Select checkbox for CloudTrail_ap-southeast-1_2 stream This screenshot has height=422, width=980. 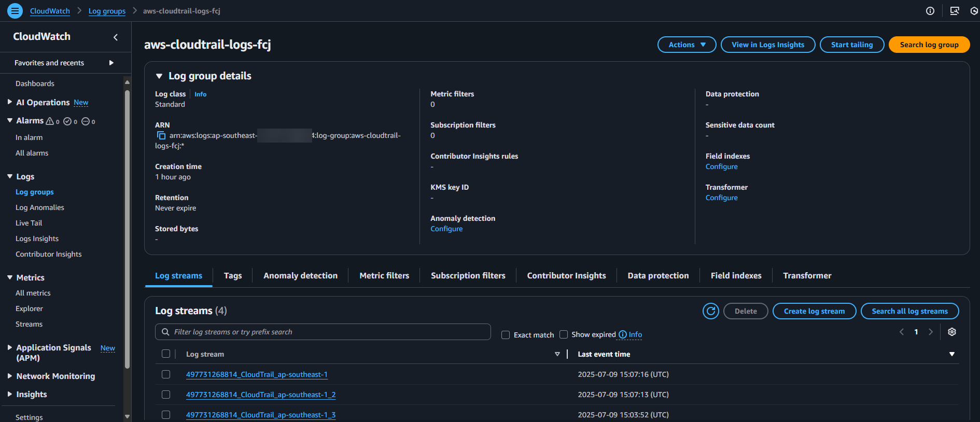tap(166, 395)
